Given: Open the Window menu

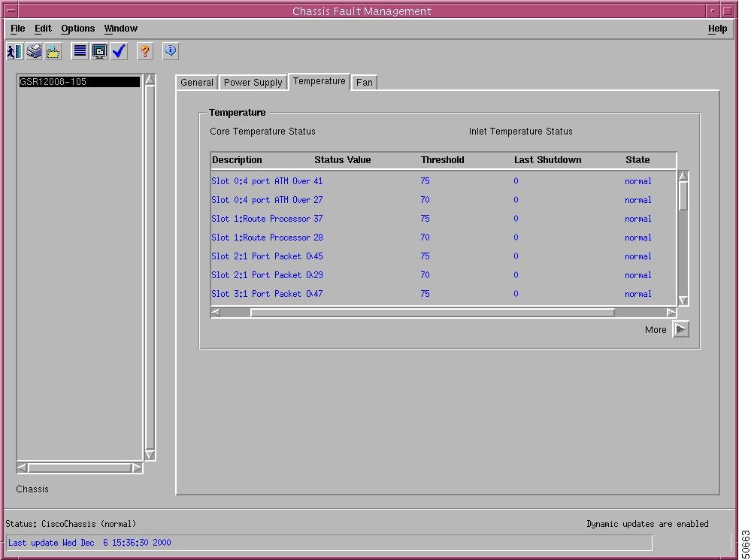Looking at the screenshot, I should point(121,29).
